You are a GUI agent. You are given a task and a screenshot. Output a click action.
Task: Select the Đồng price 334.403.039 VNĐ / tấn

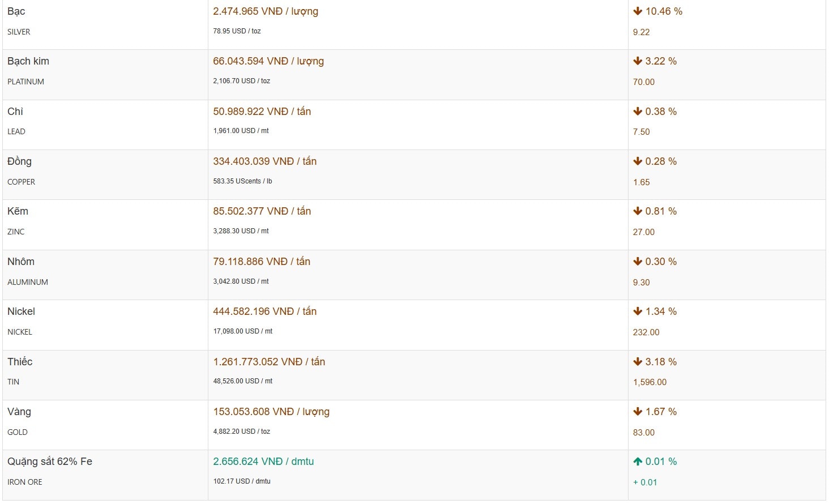click(x=264, y=161)
